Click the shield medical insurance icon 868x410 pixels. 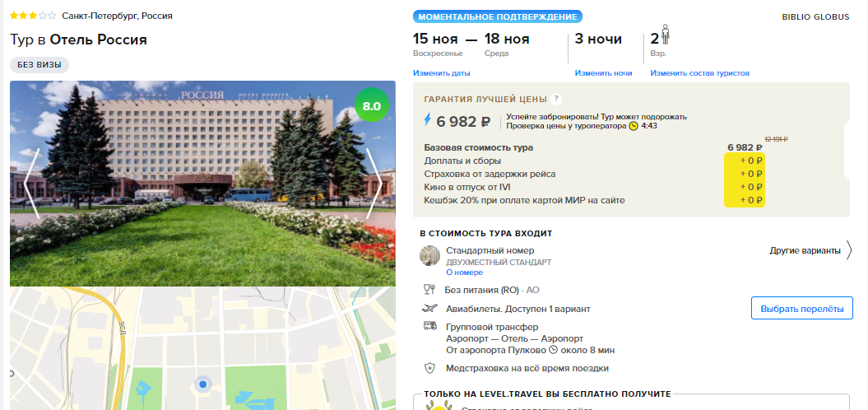click(429, 368)
